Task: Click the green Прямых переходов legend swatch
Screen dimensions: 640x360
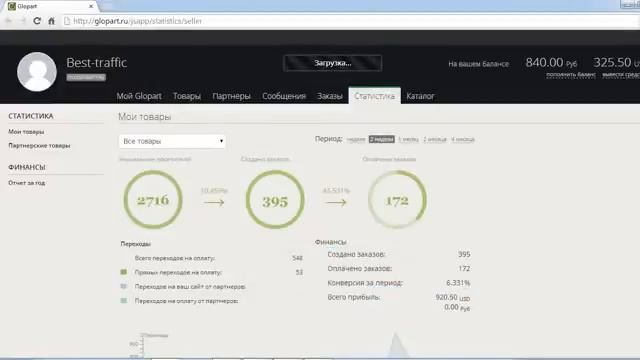Action: coord(124,272)
